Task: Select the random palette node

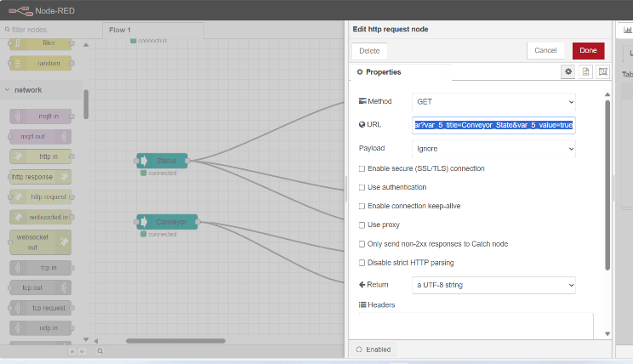Action: click(40, 63)
